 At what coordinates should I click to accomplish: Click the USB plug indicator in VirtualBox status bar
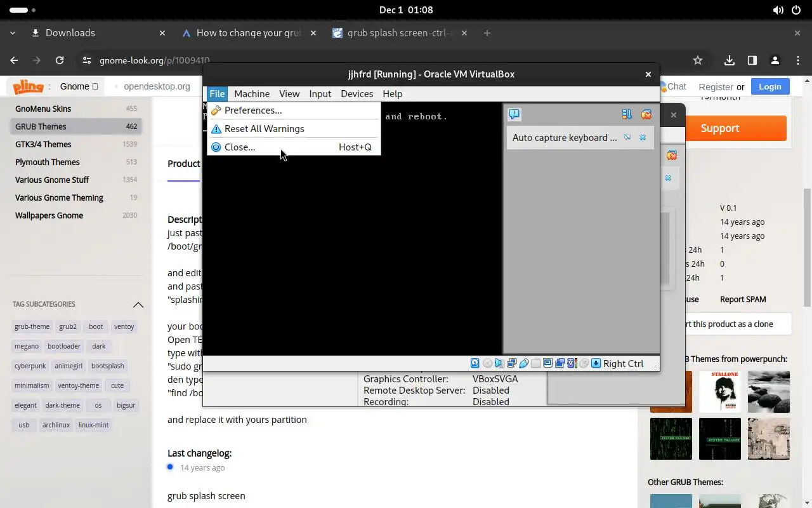[x=523, y=363]
